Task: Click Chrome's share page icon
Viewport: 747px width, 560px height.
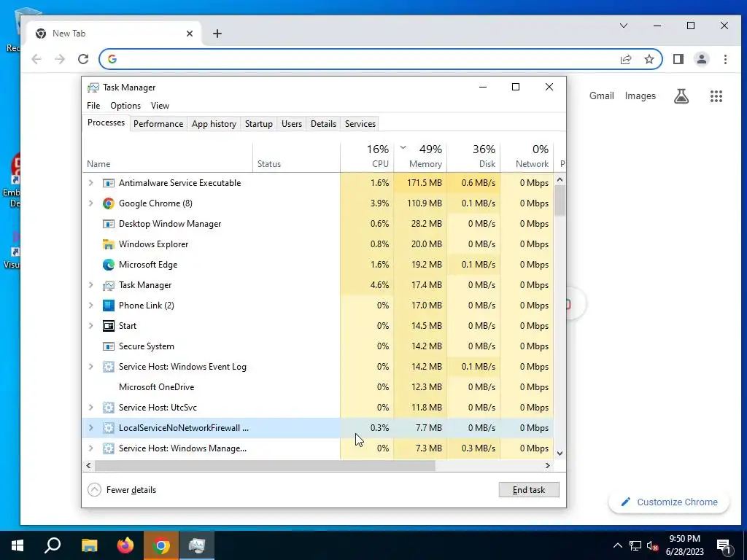Action: pos(625,59)
